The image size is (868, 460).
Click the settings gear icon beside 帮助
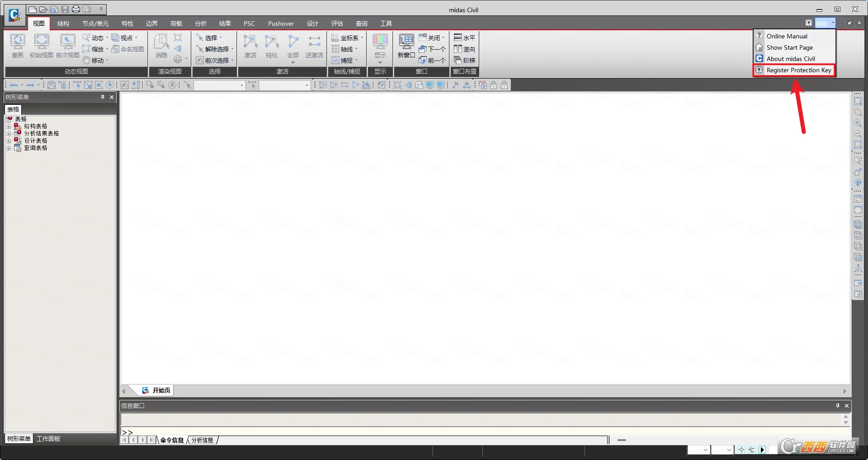tap(809, 23)
